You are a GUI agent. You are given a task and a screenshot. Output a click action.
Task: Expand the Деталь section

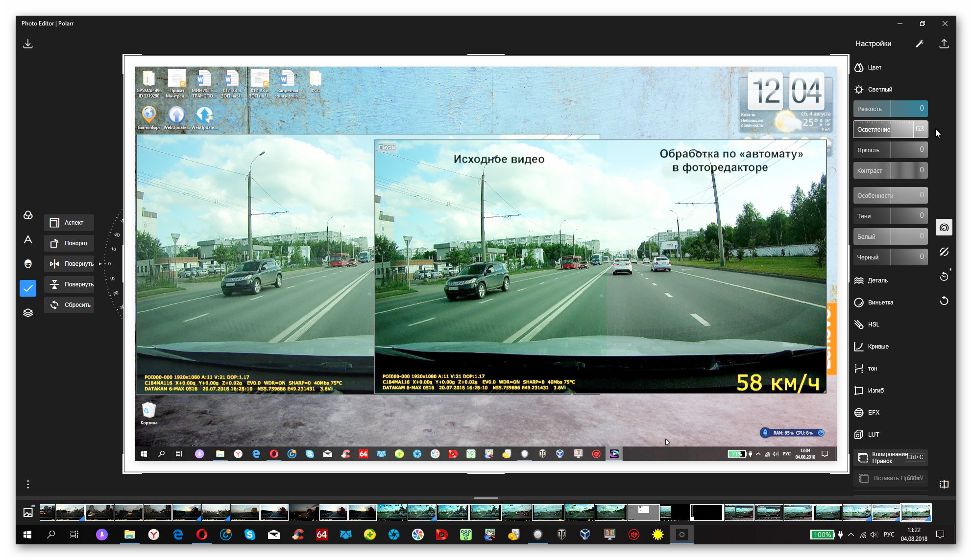[x=877, y=280]
